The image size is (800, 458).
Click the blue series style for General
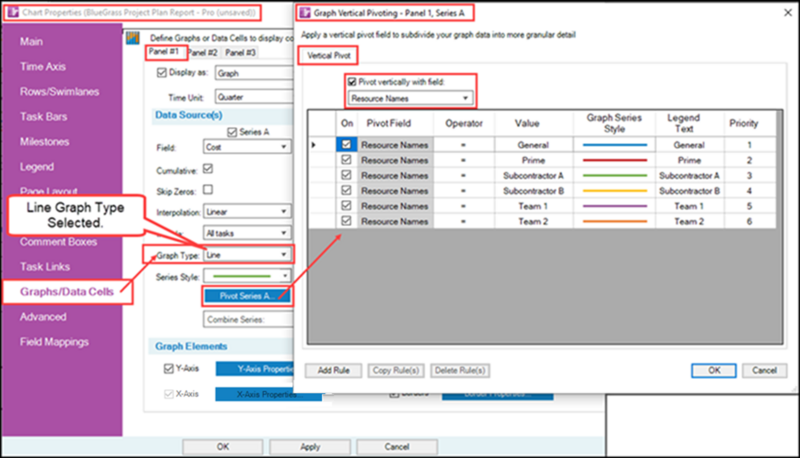pyautogui.click(x=614, y=145)
